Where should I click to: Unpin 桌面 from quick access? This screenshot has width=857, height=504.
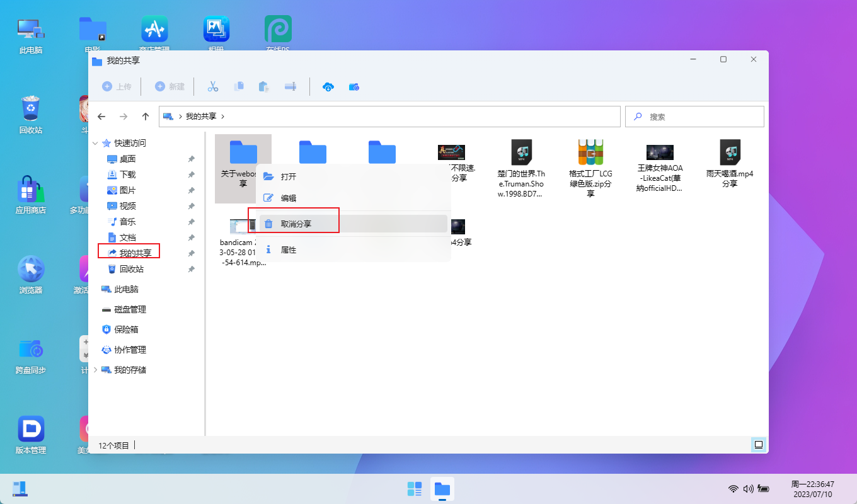pos(192,159)
